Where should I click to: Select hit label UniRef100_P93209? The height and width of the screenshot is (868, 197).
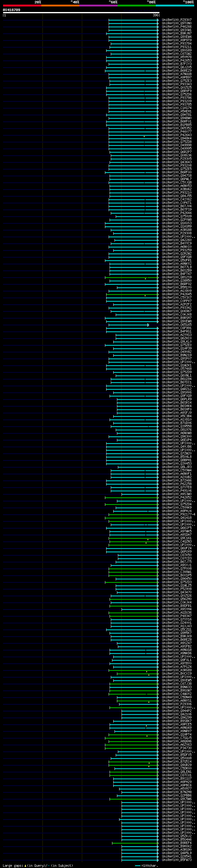point(177,101)
